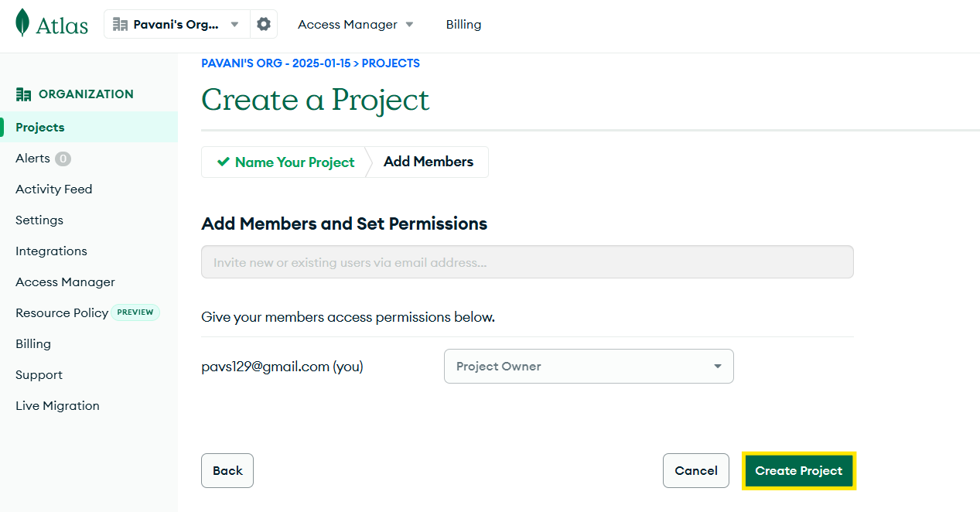
Task: Click the invite users email field
Action: point(527,262)
